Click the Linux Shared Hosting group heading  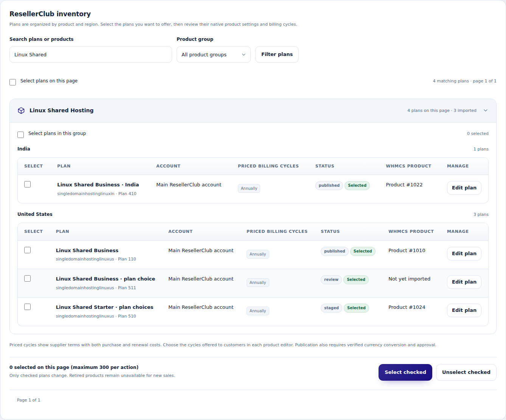pyautogui.click(x=62, y=110)
